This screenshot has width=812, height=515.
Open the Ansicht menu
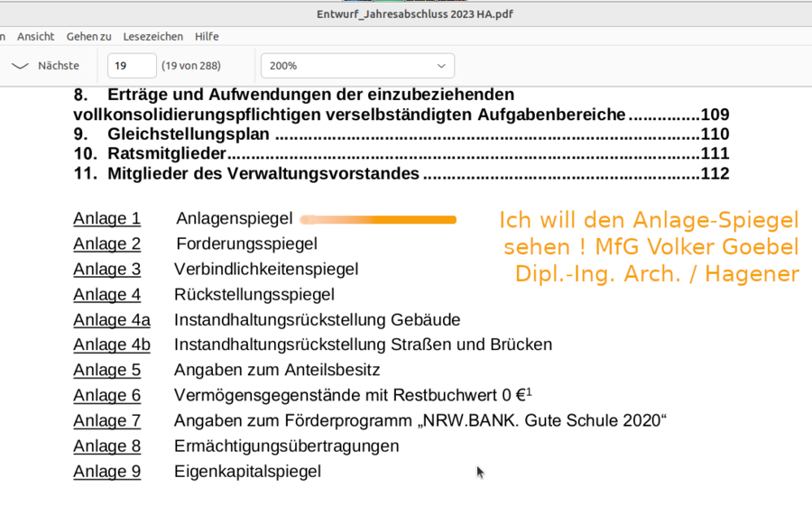[35, 36]
